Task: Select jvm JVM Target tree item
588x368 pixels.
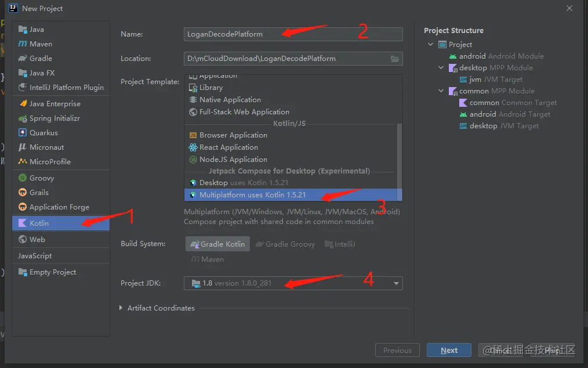Action: (491, 80)
